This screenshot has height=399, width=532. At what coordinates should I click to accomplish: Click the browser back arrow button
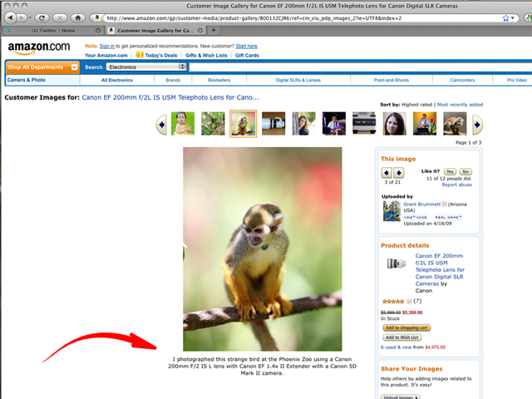[x=11, y=17]
